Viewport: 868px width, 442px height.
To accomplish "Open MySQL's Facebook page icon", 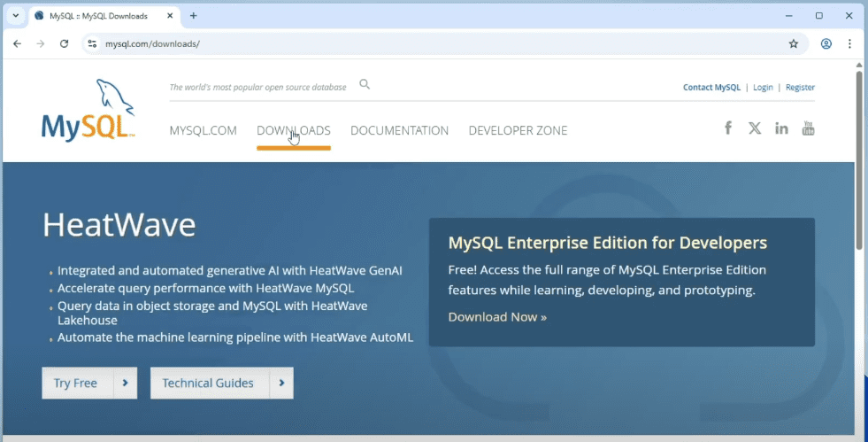I will pos(728,128).
